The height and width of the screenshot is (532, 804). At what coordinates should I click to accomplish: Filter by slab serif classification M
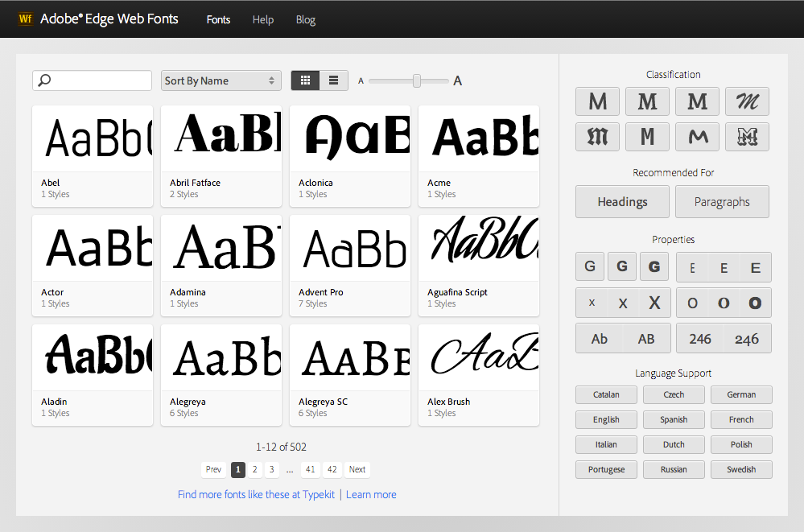pyautogui.click(x=697, y=101)
